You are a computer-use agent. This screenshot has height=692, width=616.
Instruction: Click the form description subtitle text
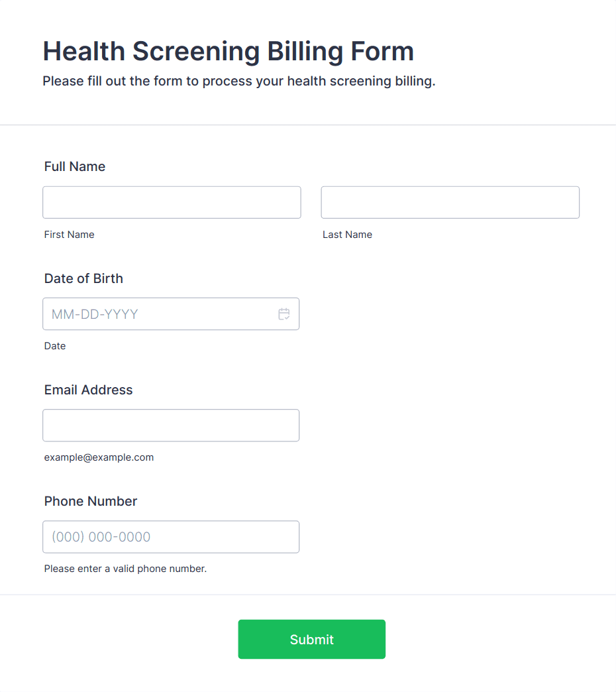[238, 82]
